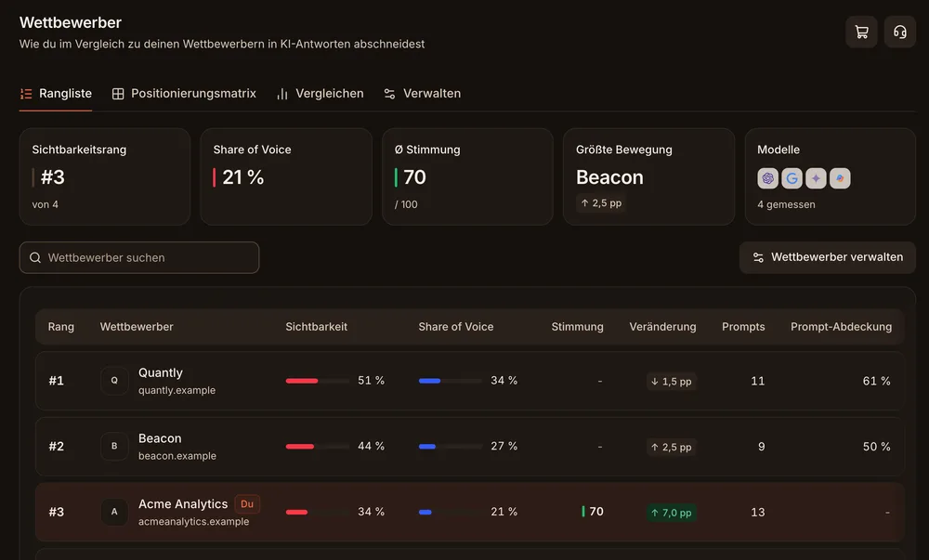Viewport: 929px width, 560px height.
Task: Sort by Prompt-Abdeckung column header
Action: coord(841,327)
